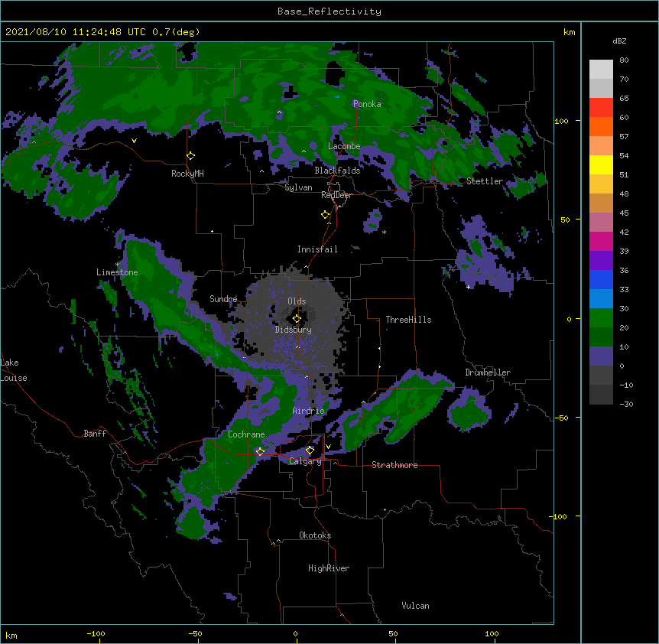
Task: Select the radar site marker between Olds and Didsbury
Action: (x=297, y=318)
